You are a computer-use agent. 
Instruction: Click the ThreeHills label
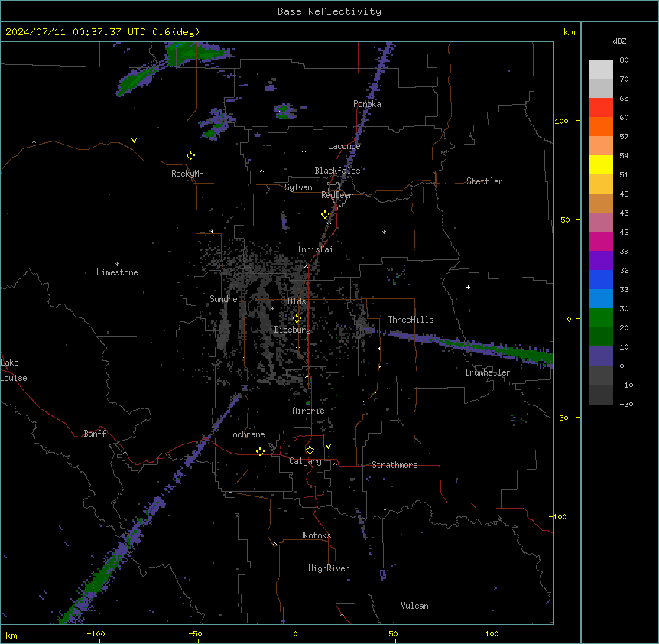[411, 320]
